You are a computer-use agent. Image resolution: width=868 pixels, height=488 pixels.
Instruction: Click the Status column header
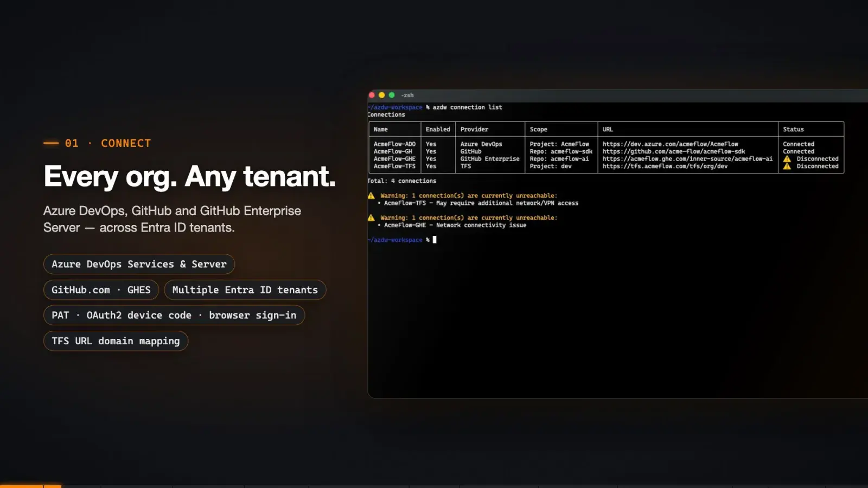pyautogui.click(x=793, y=130)
